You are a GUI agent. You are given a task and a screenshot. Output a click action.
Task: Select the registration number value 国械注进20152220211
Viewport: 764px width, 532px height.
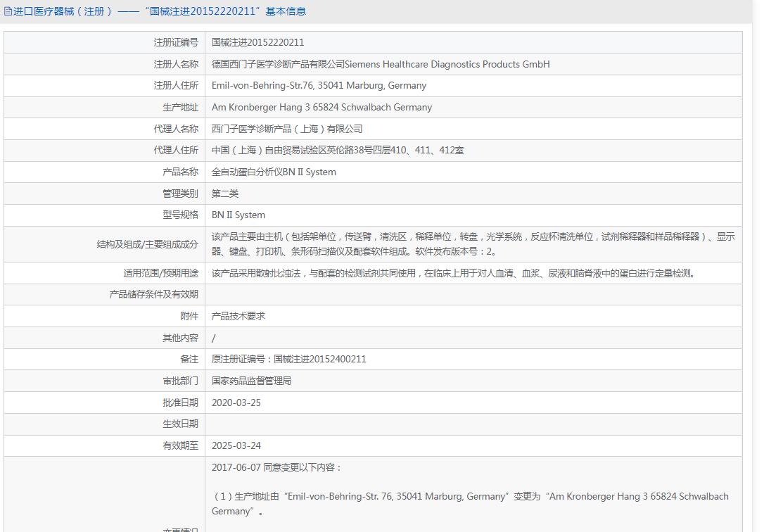[257, 42]
